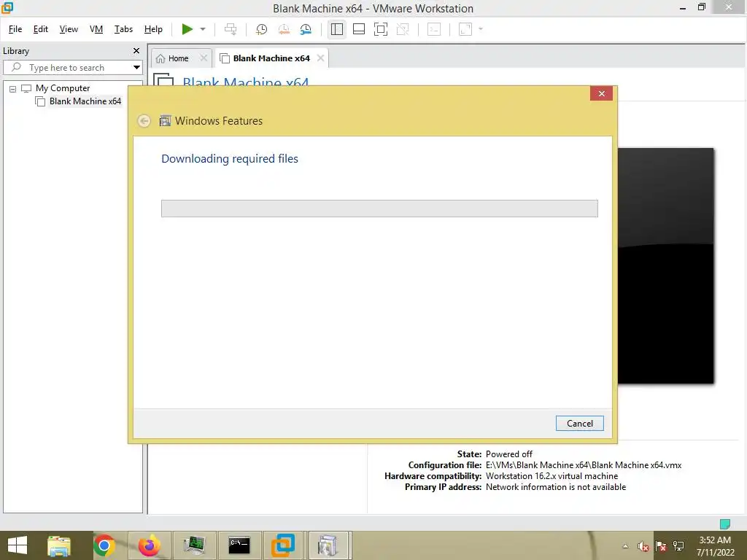Select My Computer in the library

(63, 88)
